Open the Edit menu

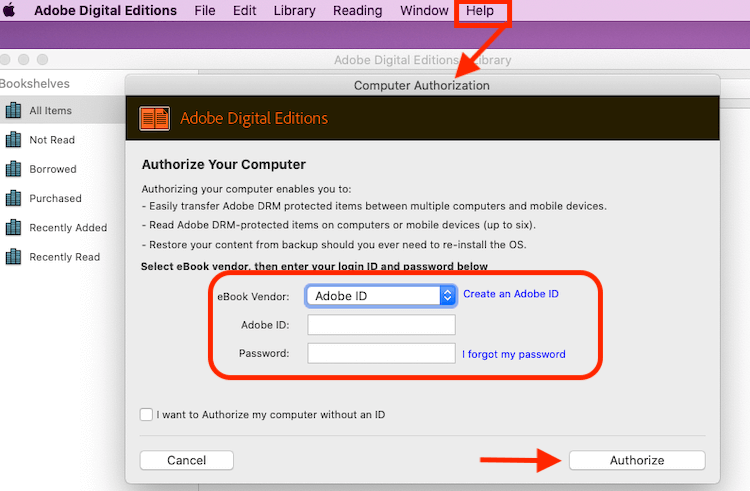[244, 11]
